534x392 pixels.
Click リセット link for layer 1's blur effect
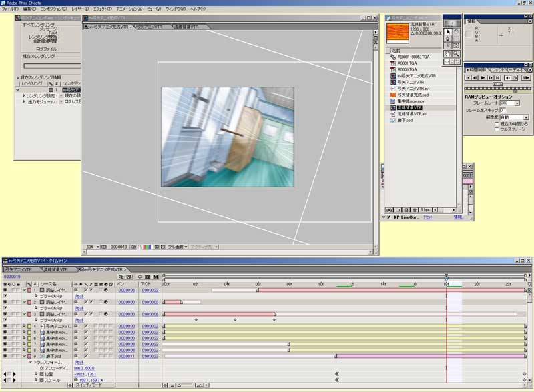coord(79,297)
